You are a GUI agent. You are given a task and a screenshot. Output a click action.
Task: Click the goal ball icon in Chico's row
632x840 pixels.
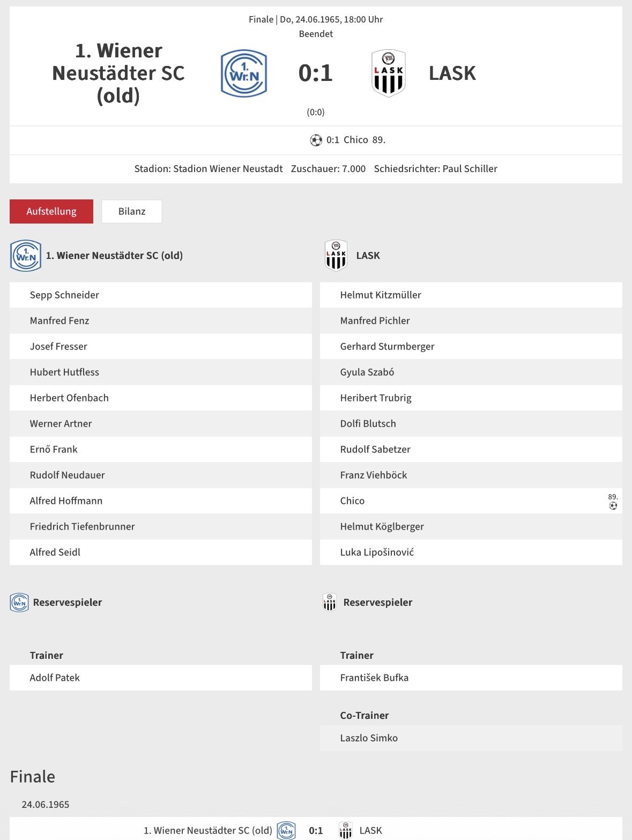click(613, 506)
